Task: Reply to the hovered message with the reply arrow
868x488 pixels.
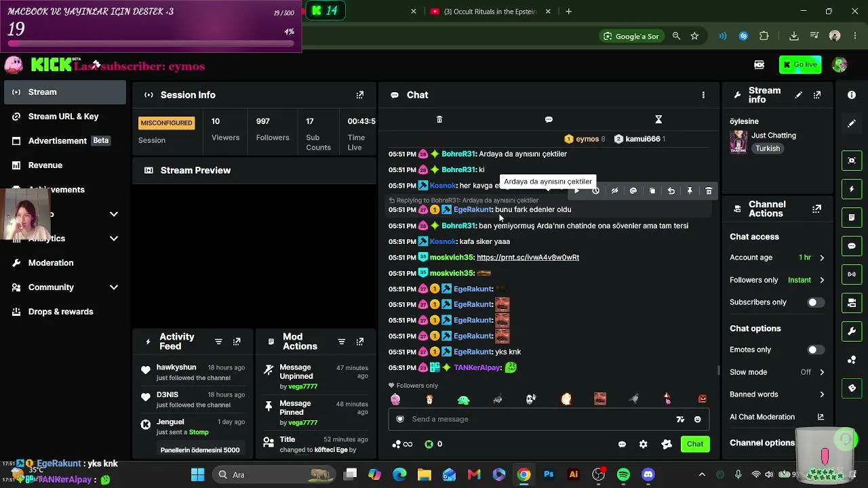Action: point(671,191)
